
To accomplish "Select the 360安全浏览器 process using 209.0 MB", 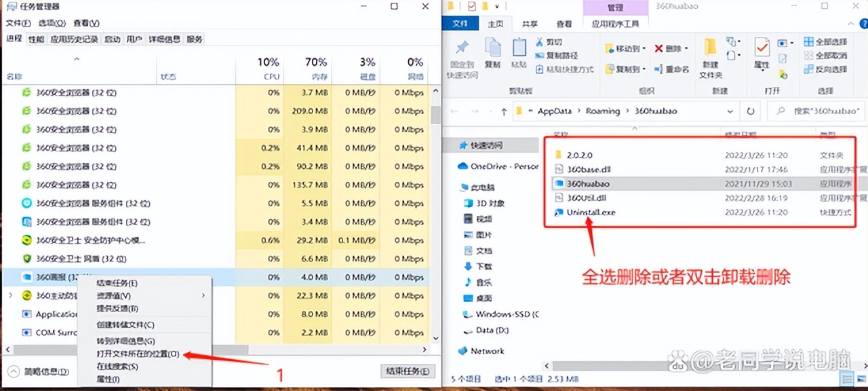I will pyautogui.click(x=217, y=111).
